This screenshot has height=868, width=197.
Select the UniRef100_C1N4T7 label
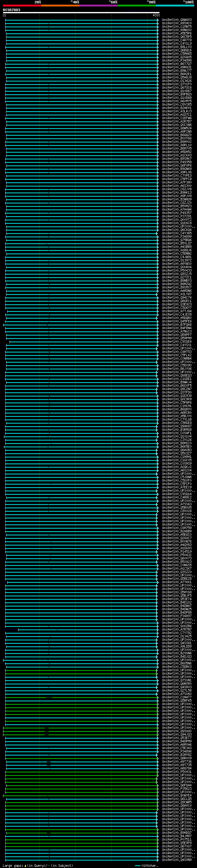177,697
